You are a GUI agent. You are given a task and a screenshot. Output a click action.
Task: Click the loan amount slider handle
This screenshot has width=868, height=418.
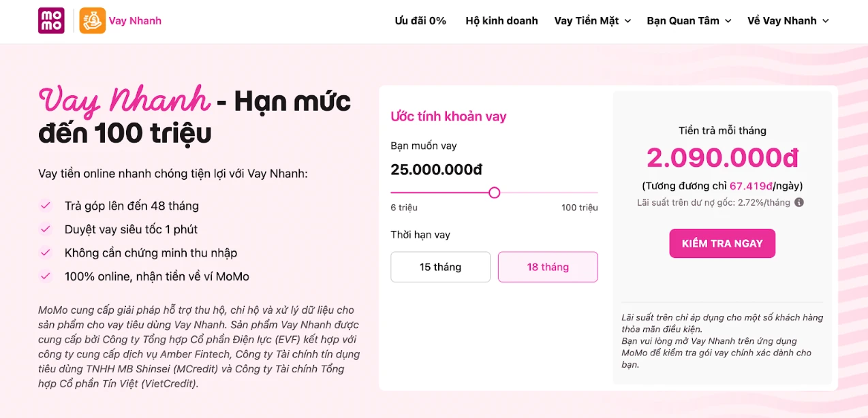pos(494,193)
